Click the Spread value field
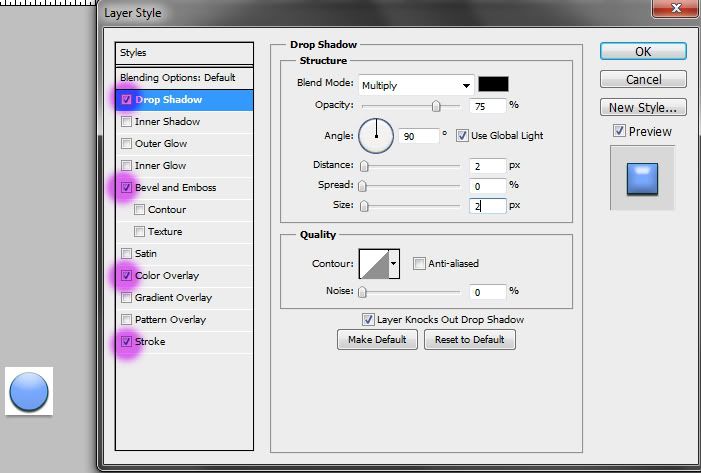The width and height of the screenshot is (701, 473). point(488,186)
